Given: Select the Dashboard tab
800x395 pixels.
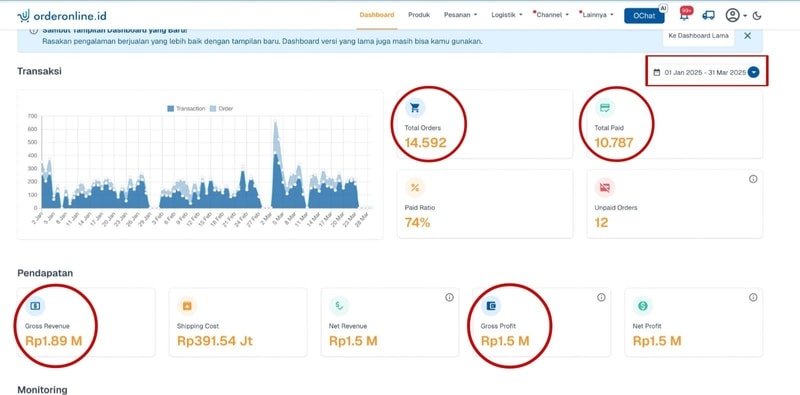Looking at the screenshot, I should point(377,15).
